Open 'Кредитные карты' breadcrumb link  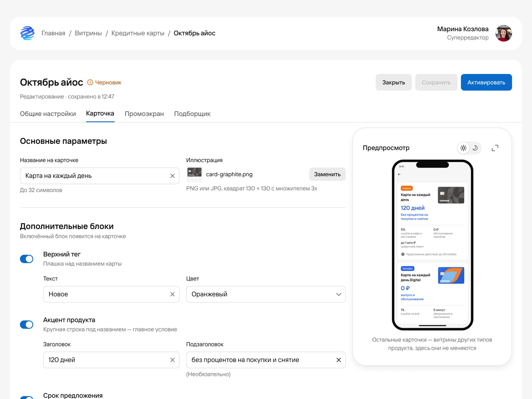point(138,33)
